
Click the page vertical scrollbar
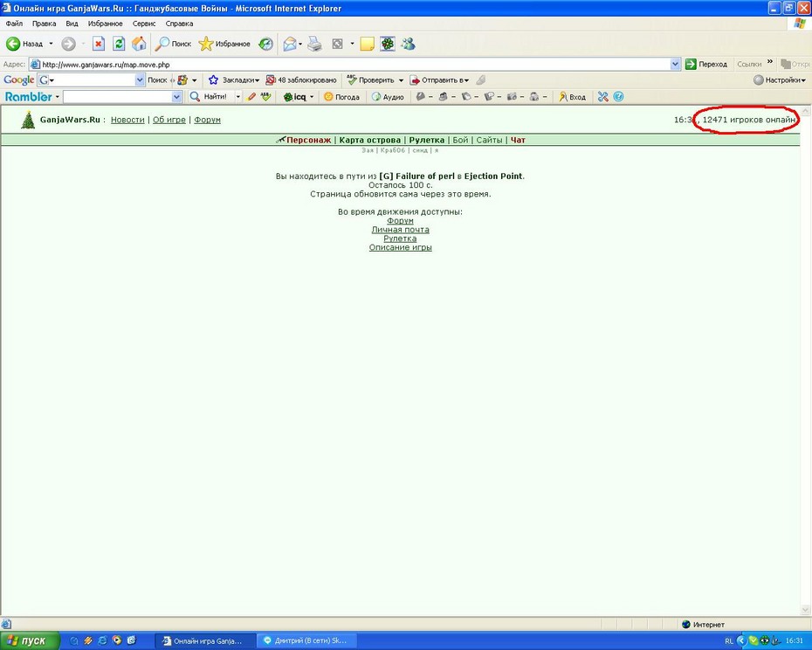[806, 360]
